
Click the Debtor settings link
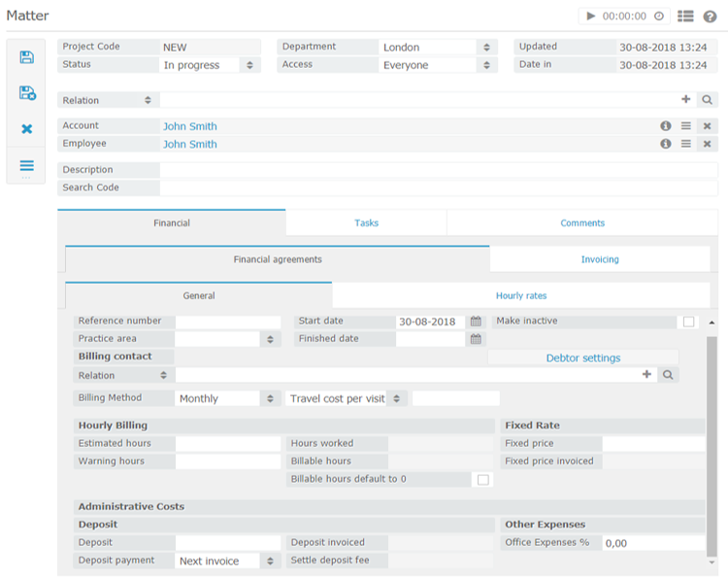tap(583, 357)
